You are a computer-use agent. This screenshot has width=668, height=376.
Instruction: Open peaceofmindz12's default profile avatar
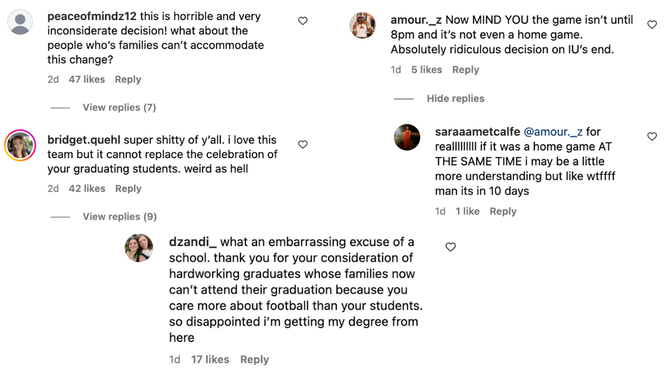(20, 22)
